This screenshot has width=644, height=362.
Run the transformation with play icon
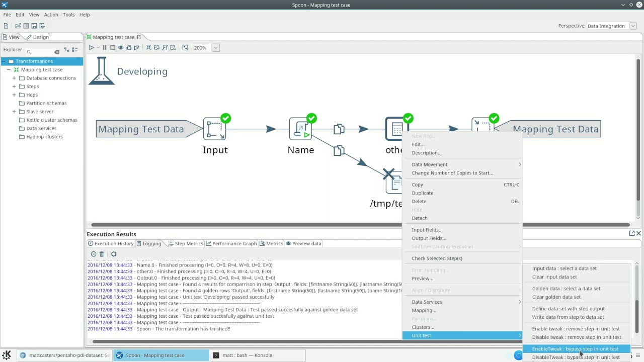[x=92, y=48]
